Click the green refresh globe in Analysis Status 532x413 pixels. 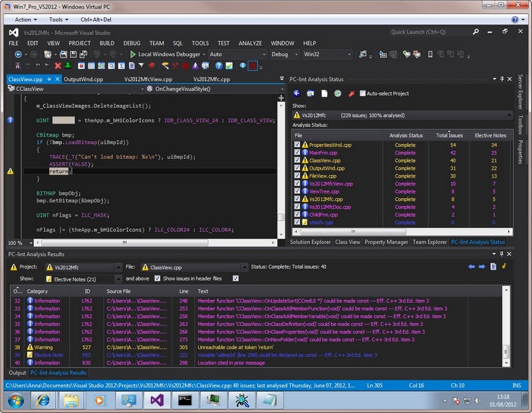click(x=338, y=93)
